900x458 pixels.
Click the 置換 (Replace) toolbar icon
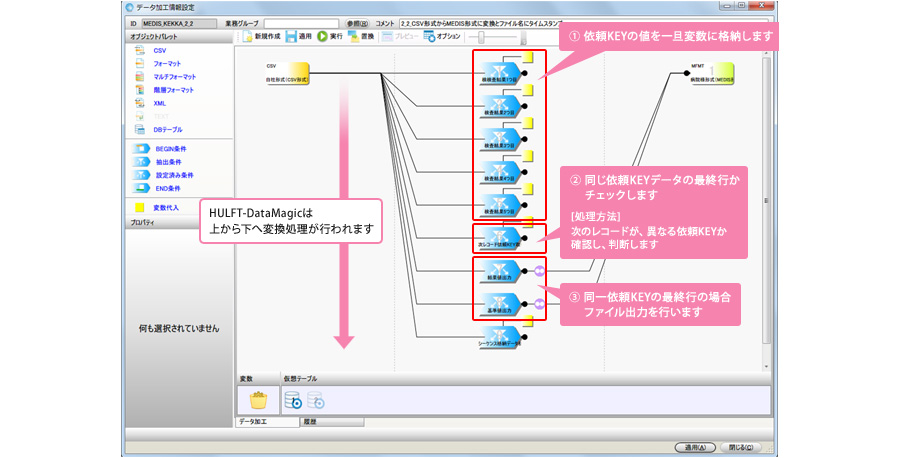(x=354, y=36)
